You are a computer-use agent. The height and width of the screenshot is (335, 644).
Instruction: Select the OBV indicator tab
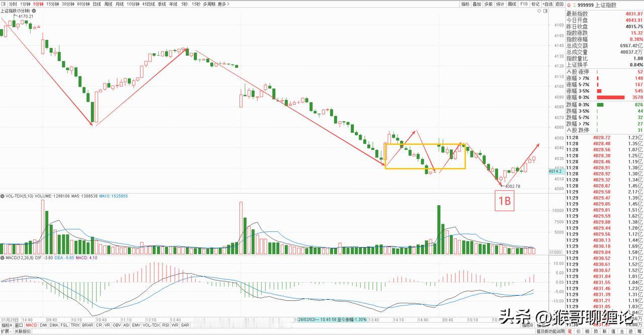[117, 325]
